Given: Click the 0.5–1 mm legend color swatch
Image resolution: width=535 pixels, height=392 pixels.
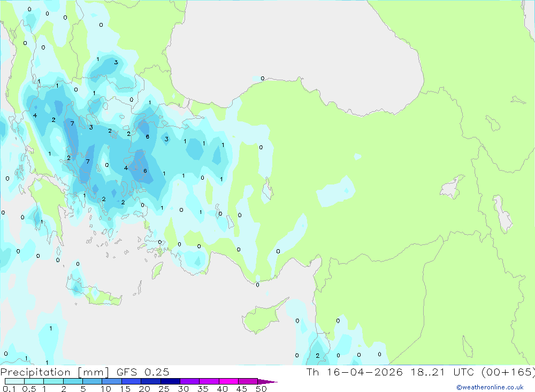Looking at the screenshot, I should [x=34, y=381].
